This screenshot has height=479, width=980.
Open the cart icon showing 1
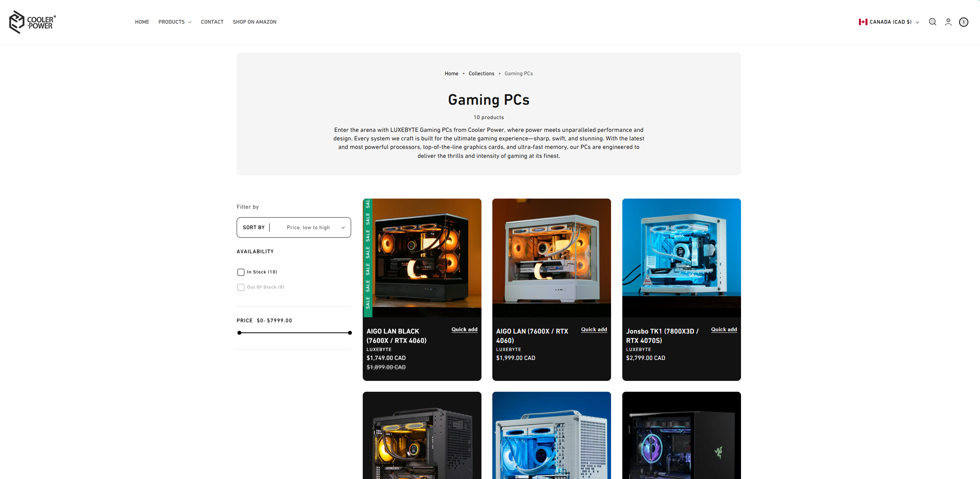click(x=964, y=22)
